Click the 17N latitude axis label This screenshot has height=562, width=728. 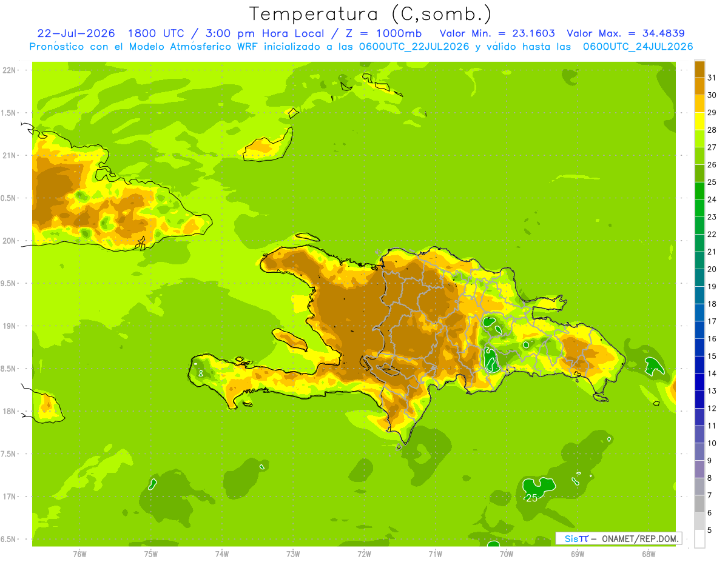coord(8,497)
